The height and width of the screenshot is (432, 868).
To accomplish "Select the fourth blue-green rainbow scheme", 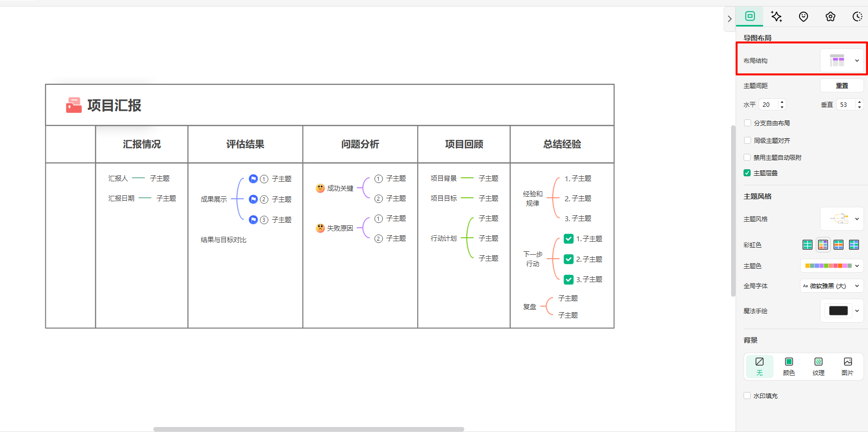I will (854, 245).
